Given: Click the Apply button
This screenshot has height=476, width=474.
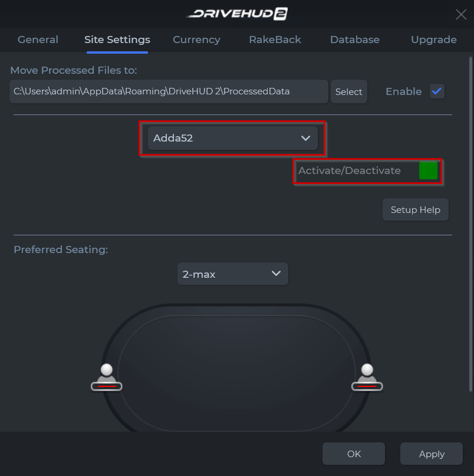Looking at the screenshot, I should [432, 454].
